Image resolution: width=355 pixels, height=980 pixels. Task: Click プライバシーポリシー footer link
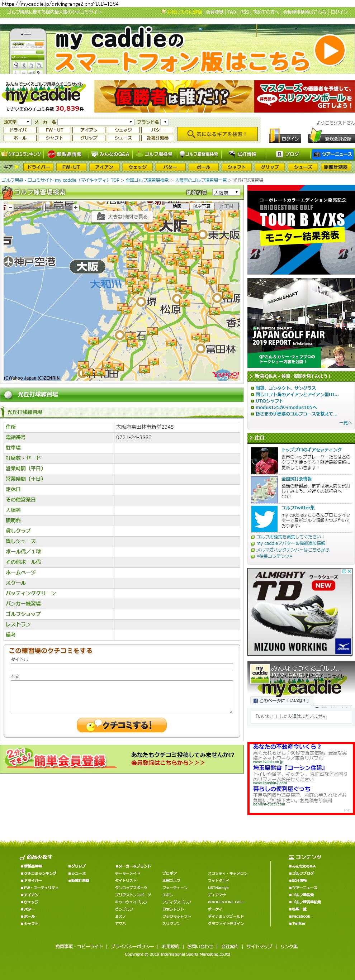tap(132, 947)
